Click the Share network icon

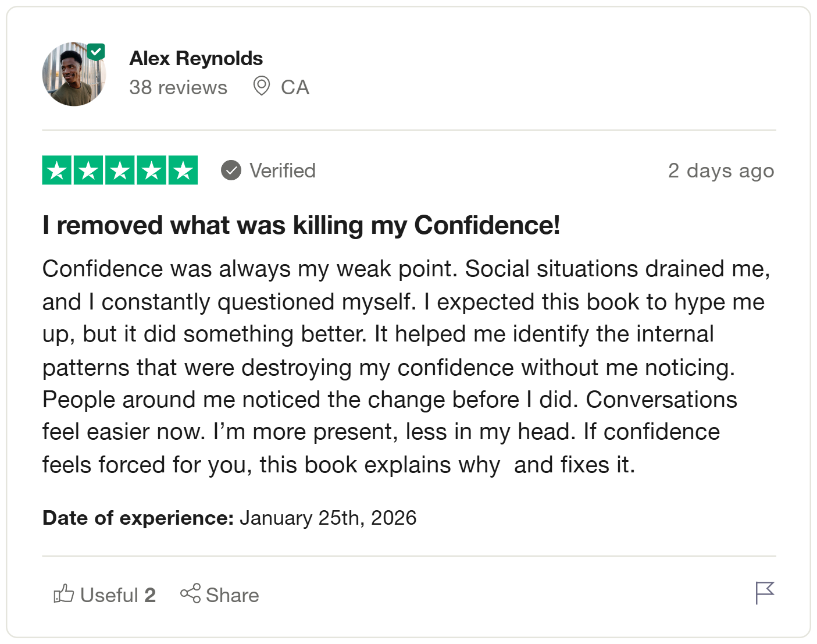190,593
